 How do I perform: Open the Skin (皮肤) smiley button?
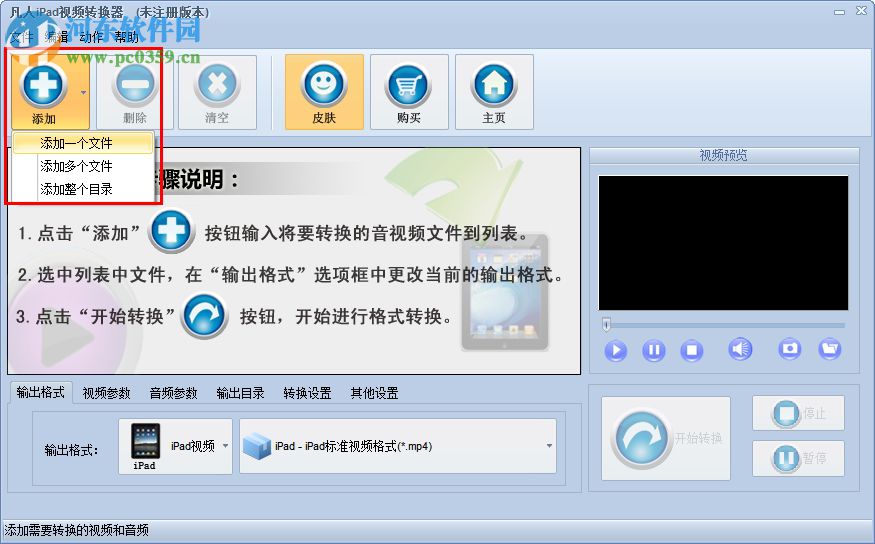tap(324, 92)
